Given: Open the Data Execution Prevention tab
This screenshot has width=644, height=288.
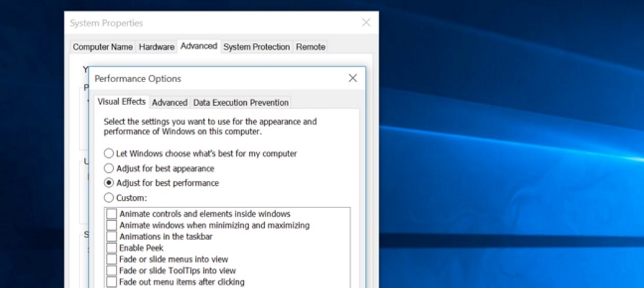Looking at the screenshot, I should [x=240, y=103].
